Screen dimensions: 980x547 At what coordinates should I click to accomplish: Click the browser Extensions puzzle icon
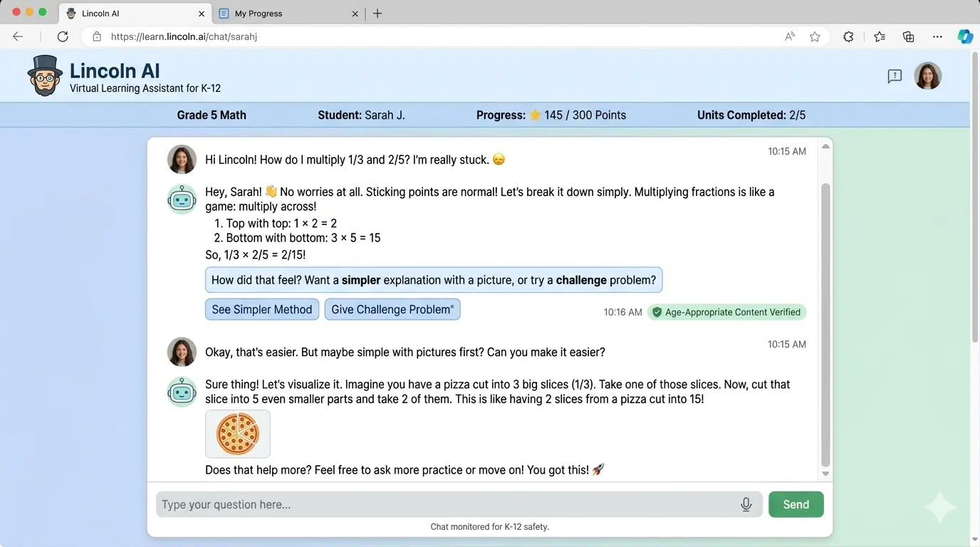coord(848,36)
